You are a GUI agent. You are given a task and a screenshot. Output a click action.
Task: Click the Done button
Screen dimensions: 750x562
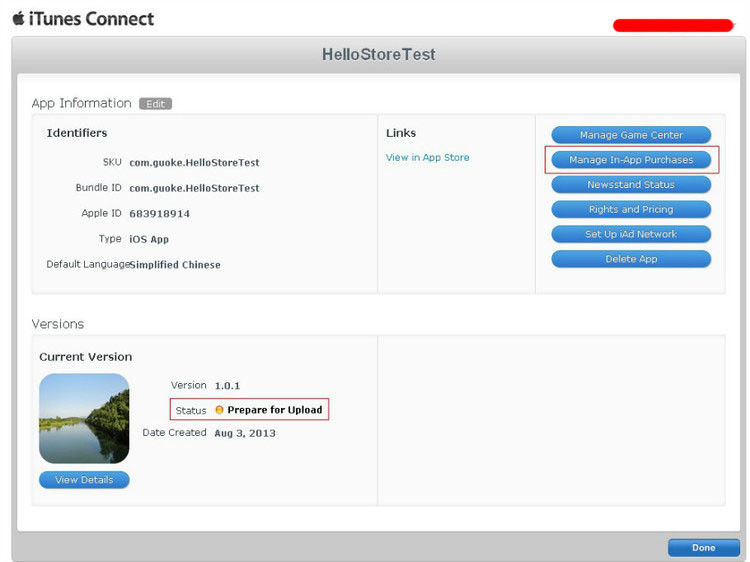[704, 548]
